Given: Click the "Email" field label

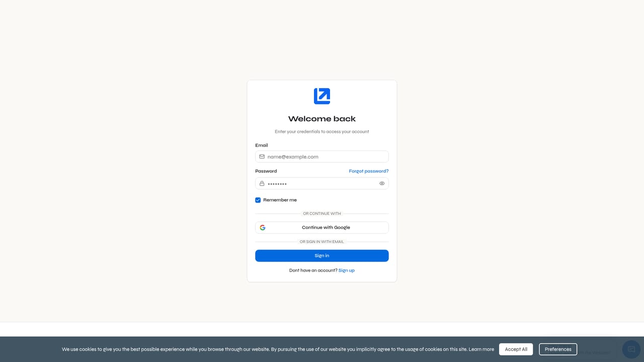Looking at the screenshot, I should 262,145.
